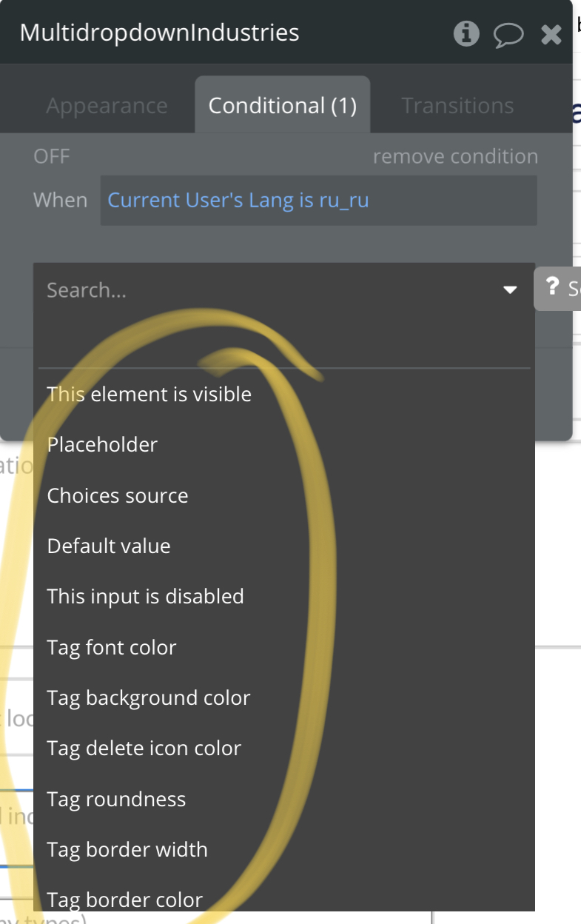This screenshot has width=581, height=924.
Task: Select This element is visible option
Action: tap(284, 394)
